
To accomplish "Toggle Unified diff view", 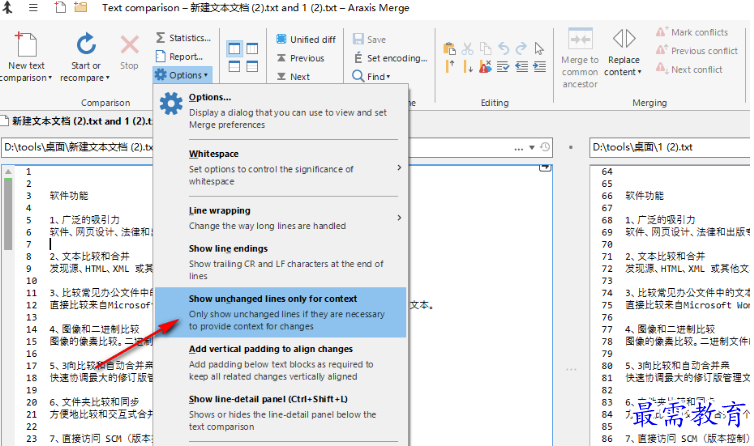I will click(x=306, y=39).
